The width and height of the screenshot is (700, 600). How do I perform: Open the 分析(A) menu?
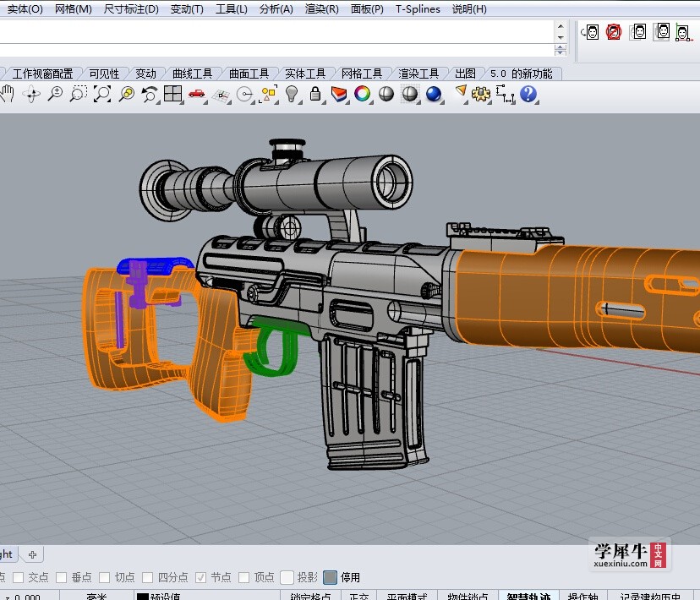[276, 9]
